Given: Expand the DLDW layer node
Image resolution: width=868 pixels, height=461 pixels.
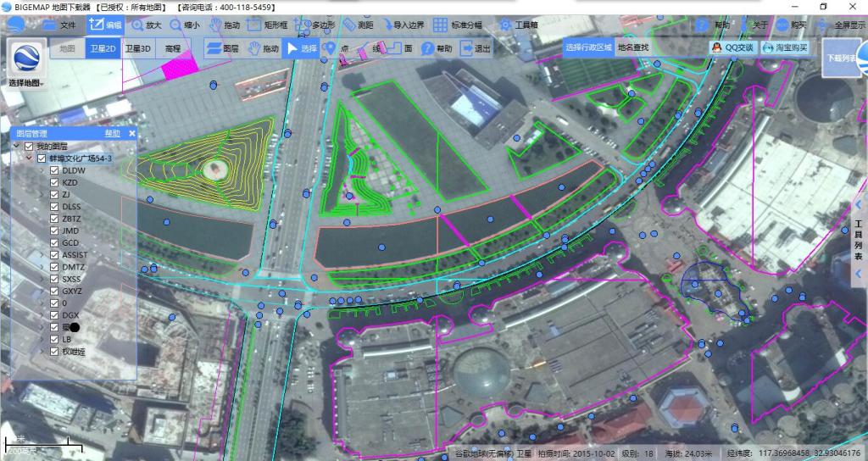Looking at the screenshot, I should tap(42, 170).
